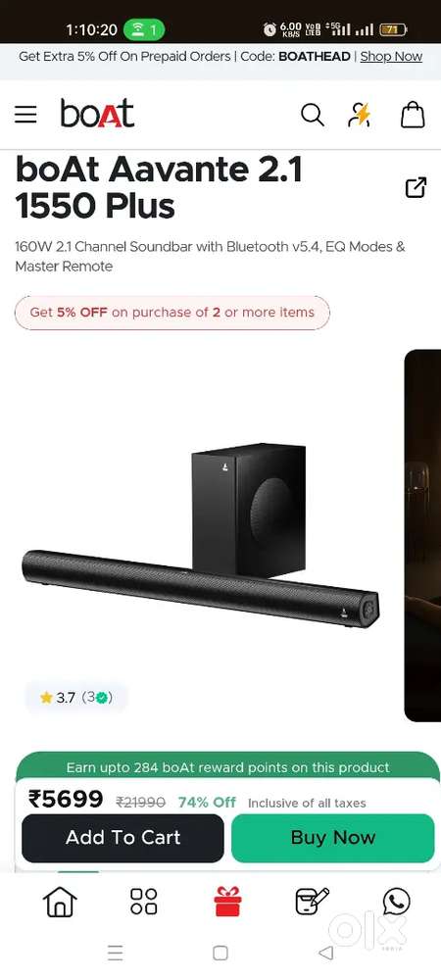Viewport: 441px width, 980px height.
Task: Open the shopping bag cart
Action: click(413, 115)
